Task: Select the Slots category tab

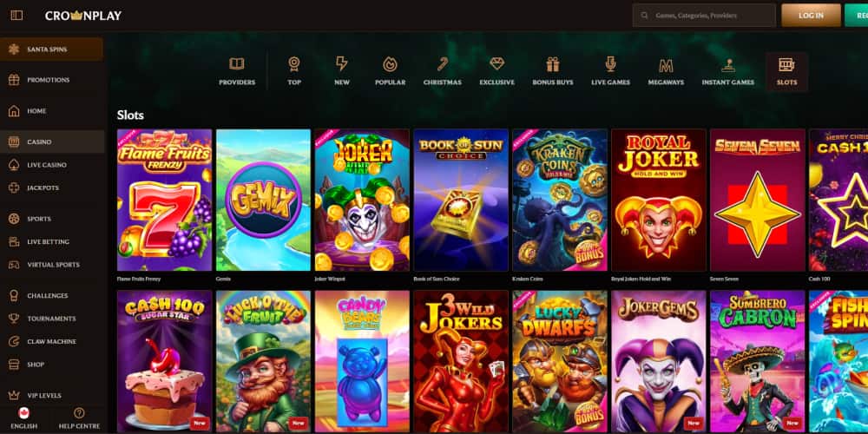Action: coord(786,71)
